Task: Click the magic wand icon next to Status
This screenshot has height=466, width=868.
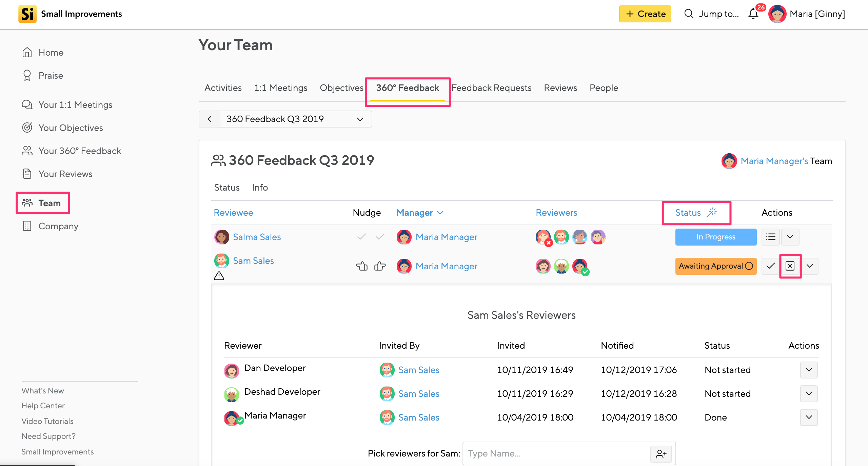Action: [x=711, y=212]
